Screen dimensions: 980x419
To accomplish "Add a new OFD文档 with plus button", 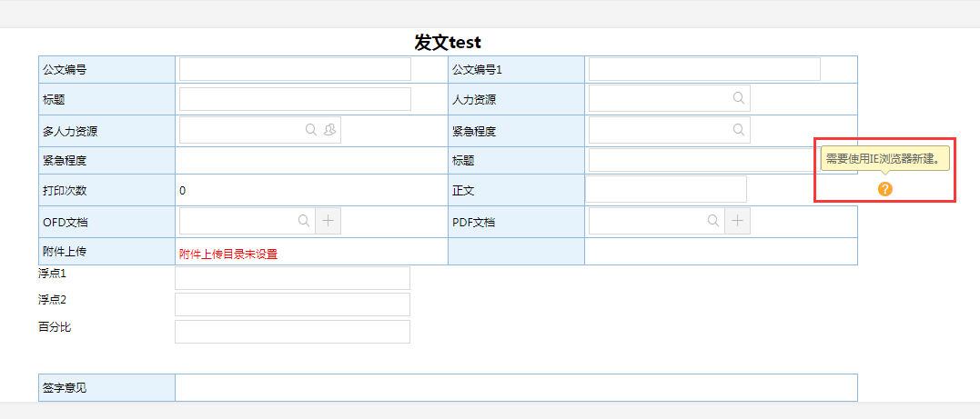I will 328,220.
